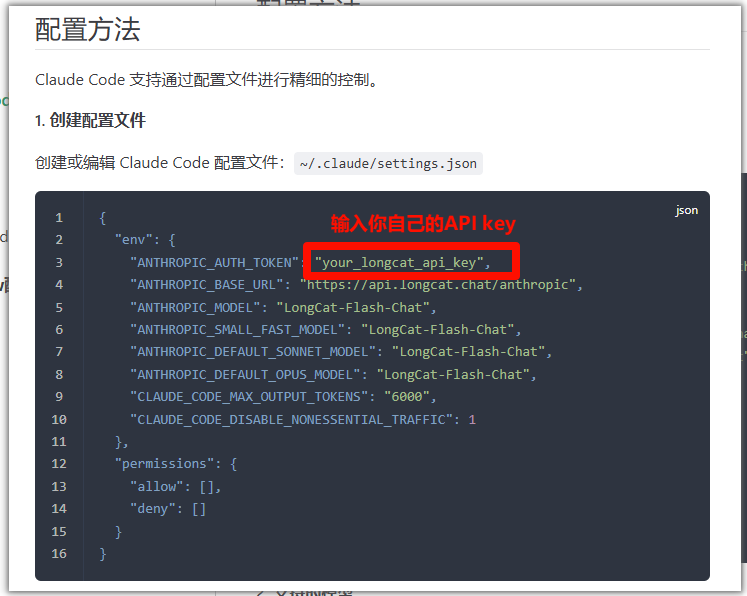
Task: Click the LongCat-Flash-Chat value on line 5
Action: [x=353, y=308]
